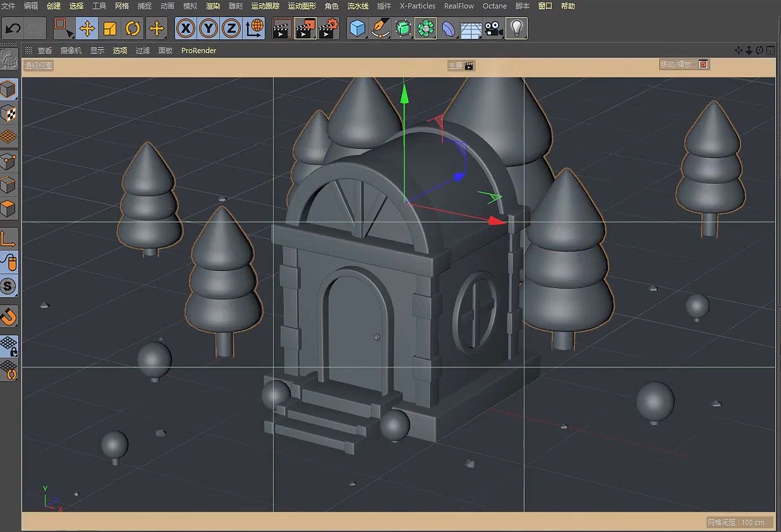
Task: Switch to Points mode
Action: (9, 160)
